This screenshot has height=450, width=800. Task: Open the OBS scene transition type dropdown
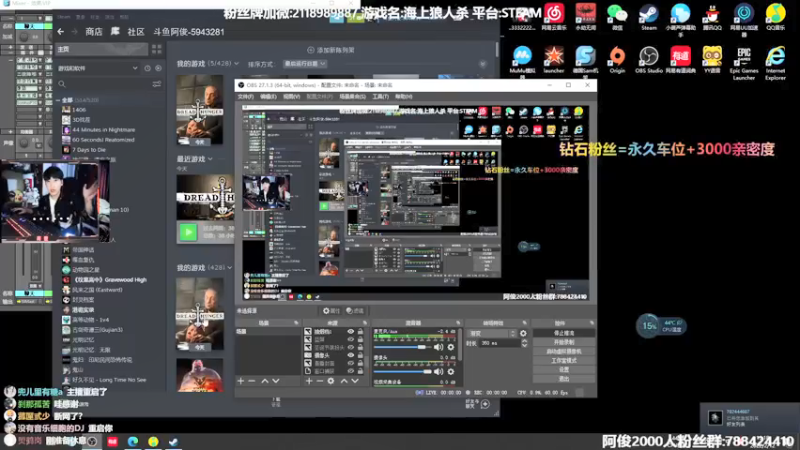pyautogui.click(x=492, y=333)
